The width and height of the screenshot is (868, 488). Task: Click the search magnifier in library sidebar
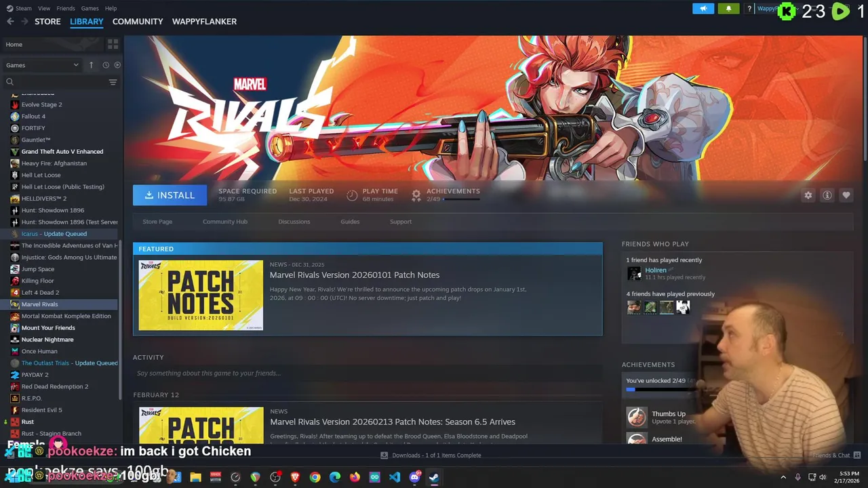[x=9, y=82]
